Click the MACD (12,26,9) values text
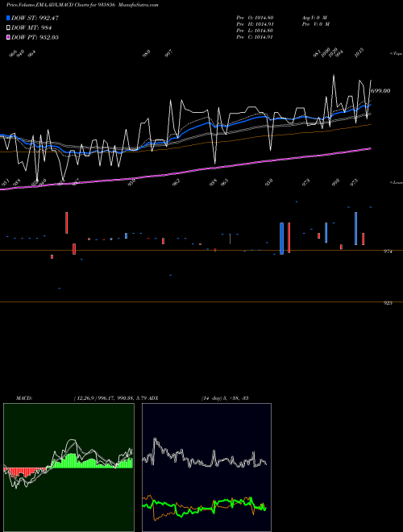The image size is (403, 532). 110,398
